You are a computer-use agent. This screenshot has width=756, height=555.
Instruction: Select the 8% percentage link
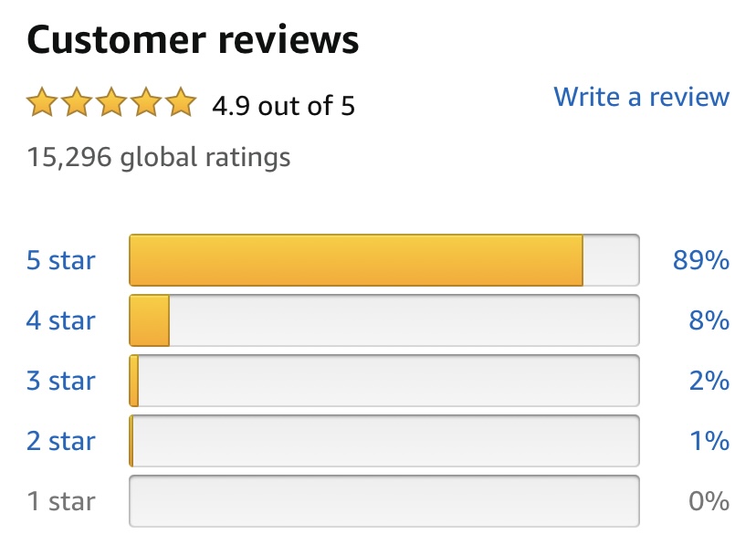click(709, 320)
